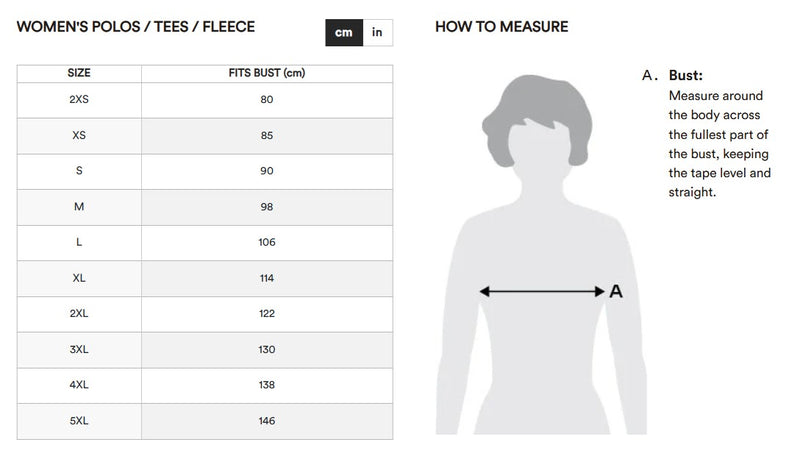Select the 2XS size row
The width and height of the screenshot is (800, 456).
click(205, 100)
